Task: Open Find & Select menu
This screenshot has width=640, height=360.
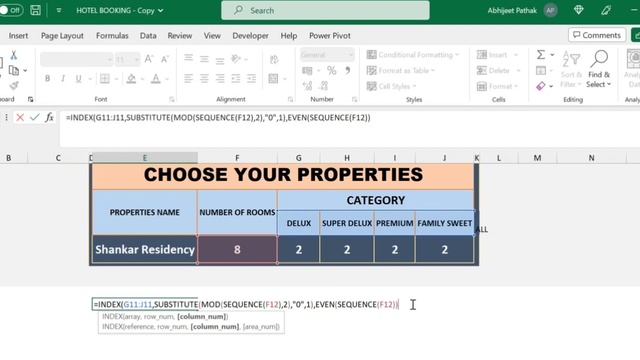Action: point(599,69)
